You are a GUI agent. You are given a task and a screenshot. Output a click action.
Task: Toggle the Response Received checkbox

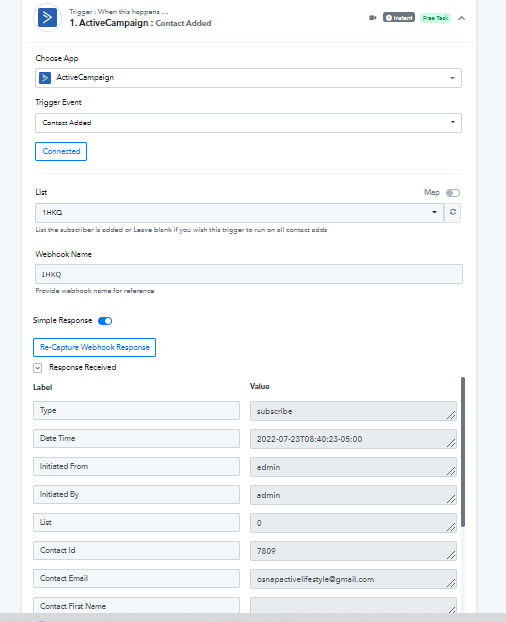click(38, 368)
